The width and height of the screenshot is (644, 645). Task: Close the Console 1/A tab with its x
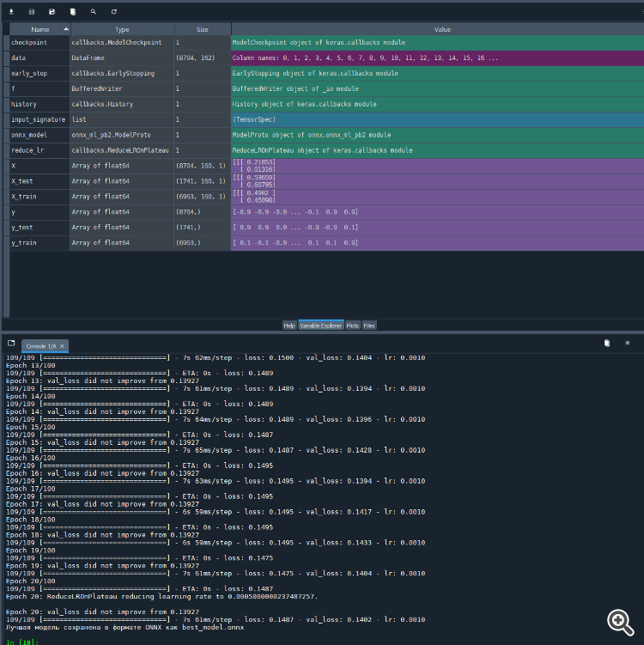62,346
